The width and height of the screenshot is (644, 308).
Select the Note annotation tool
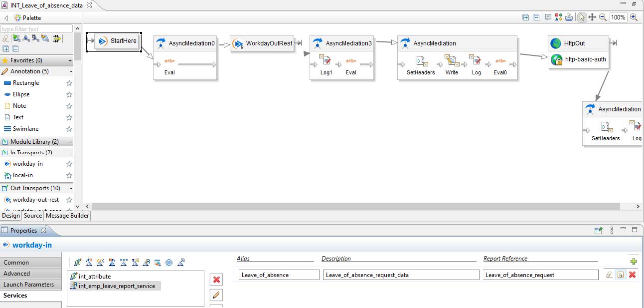(x=19, y=106)
